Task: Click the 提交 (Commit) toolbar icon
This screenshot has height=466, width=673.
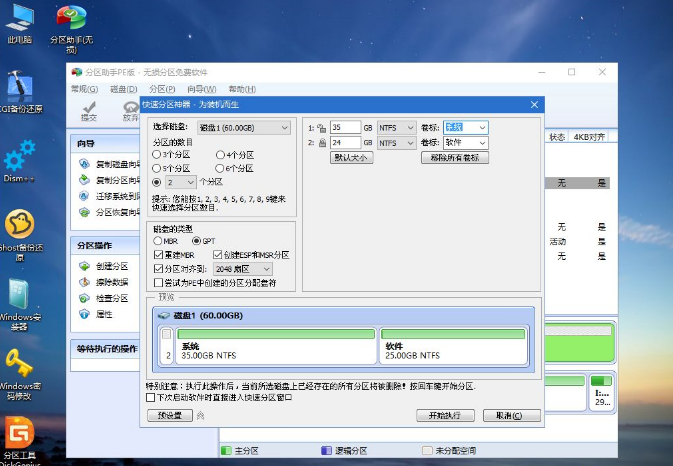Action: (x=89, y=108)
